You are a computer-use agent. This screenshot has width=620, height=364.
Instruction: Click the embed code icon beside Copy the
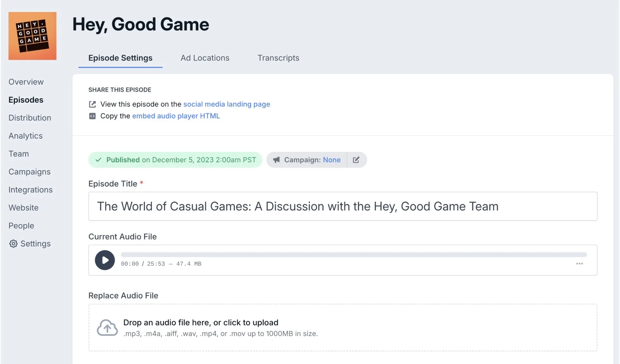(92, 116)
